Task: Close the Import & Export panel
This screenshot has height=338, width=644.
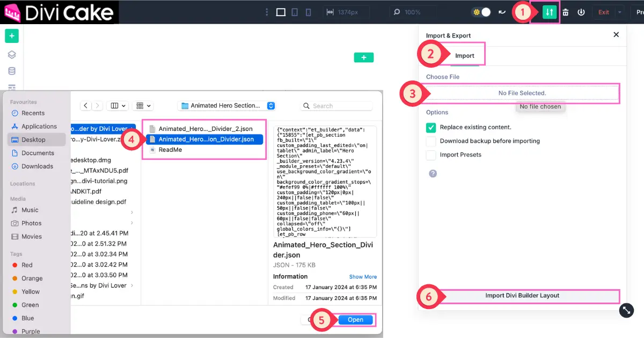Action: pyautogui.click(x=616, y=34)
